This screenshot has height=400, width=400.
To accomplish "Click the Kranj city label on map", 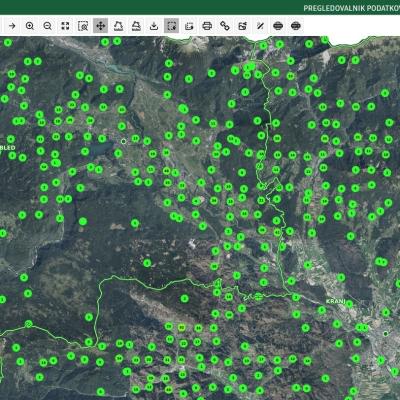I will coord(335,301).
